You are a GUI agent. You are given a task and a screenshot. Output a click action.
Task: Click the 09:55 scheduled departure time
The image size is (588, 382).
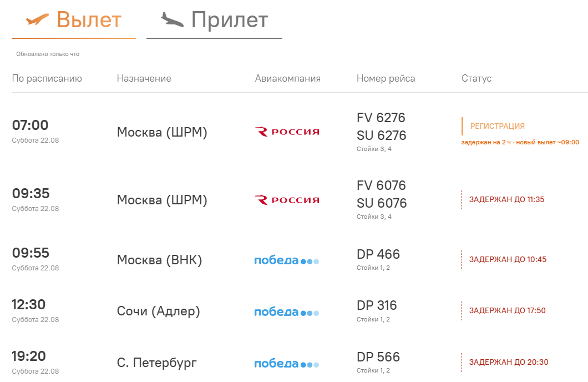31,253
